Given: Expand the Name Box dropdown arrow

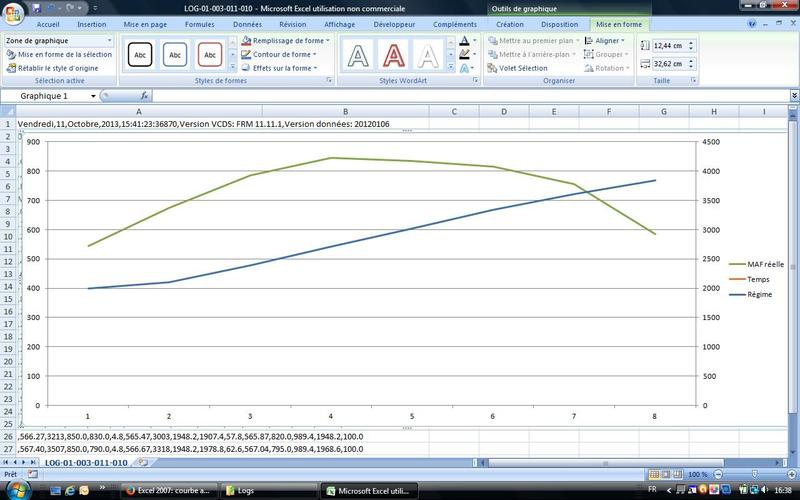Looking at the screenshot, I should click(94, 96).
